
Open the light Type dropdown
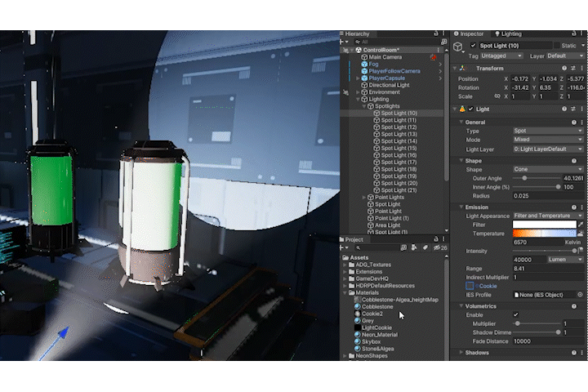(547, 131)
